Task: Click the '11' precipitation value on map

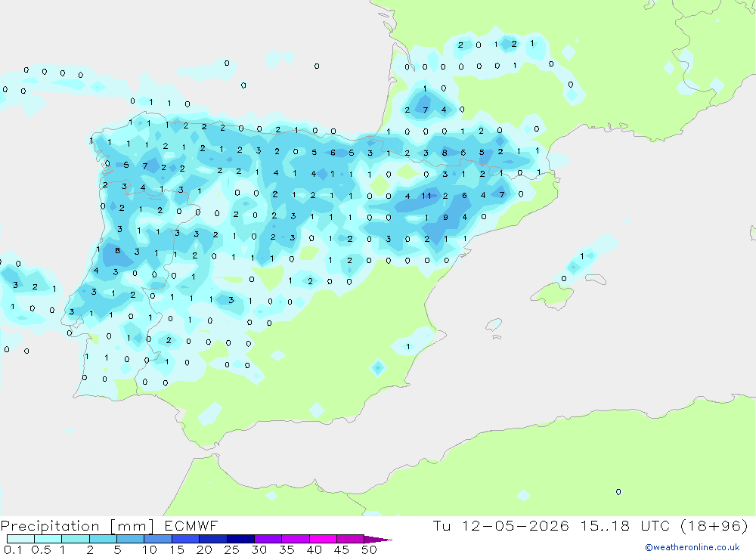Action: [x=426, y=196]
